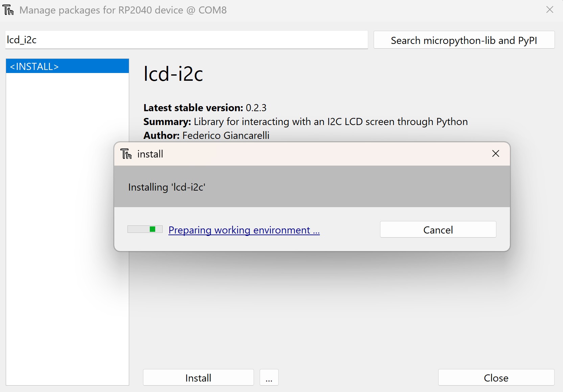Click the Thonny icon in main title bar

tap(8, 10)
